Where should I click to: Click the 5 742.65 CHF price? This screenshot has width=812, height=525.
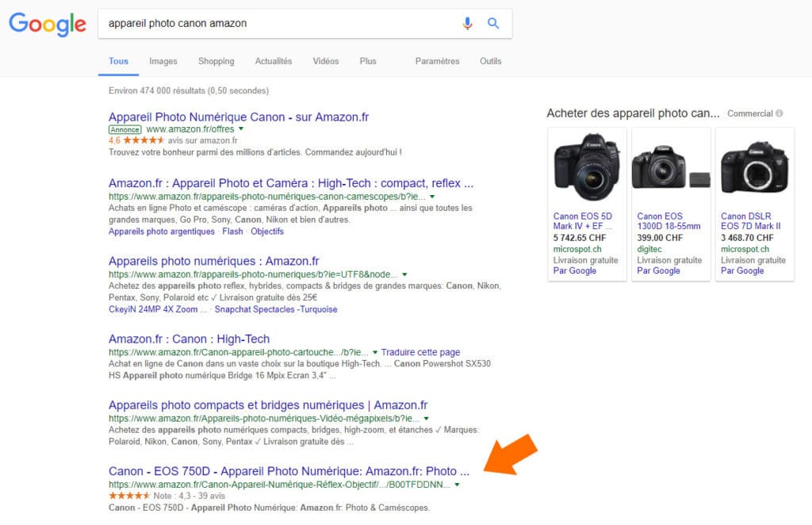click(580, 238)
